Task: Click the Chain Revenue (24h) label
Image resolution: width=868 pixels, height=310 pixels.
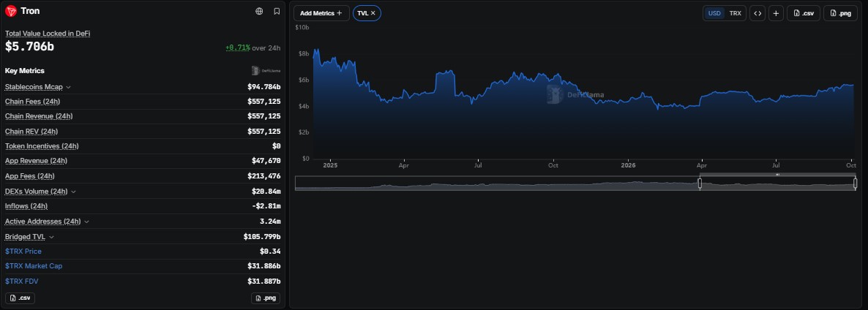Action: (x=39, y=116)
